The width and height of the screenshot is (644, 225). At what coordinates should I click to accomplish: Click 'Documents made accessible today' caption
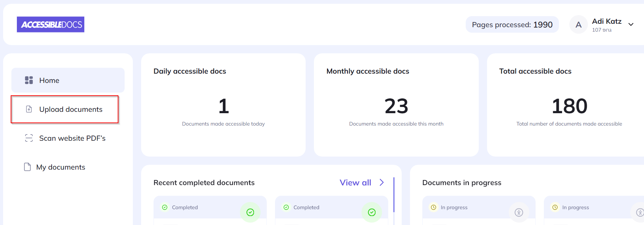[223, 124]
